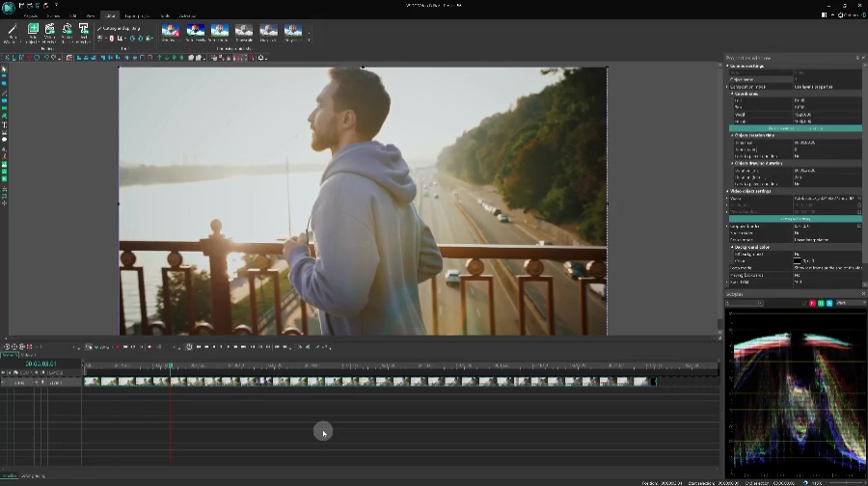Collapse the Common settings section
This screenshot has width=868, height=486.
point(725,66)
